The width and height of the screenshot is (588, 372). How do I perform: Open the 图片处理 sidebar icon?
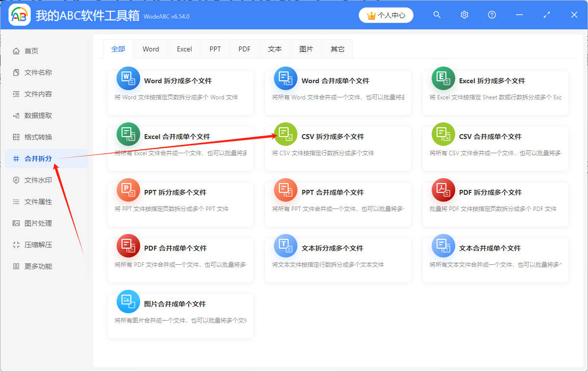pos(17,223)
